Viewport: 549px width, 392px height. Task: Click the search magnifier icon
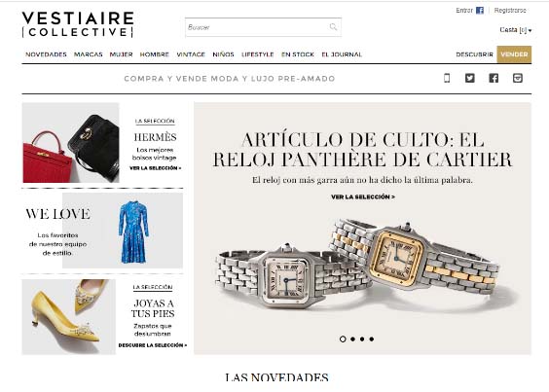[x=333, y=27]
